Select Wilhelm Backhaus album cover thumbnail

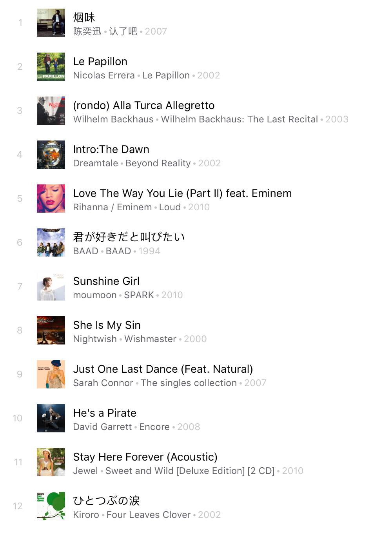click(51, 111)
